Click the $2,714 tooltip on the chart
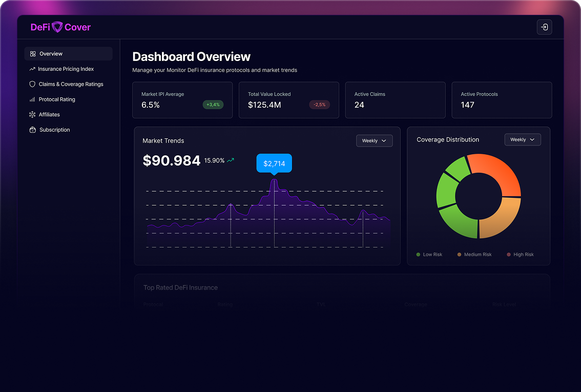The height and width of the screenshot is (392, 581). [x=274, y=163]
